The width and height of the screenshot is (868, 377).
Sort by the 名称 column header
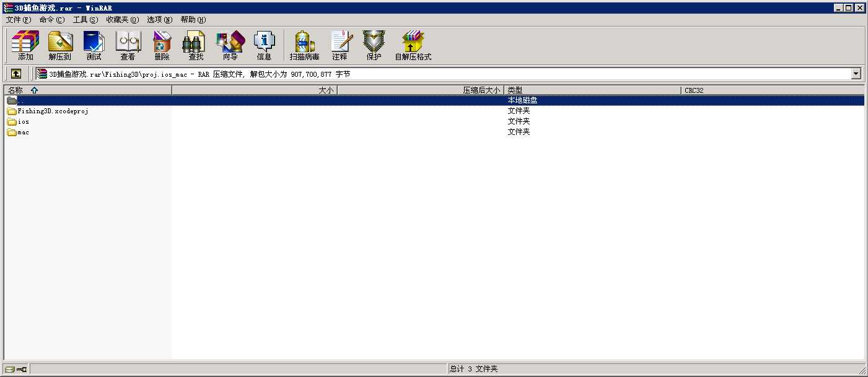click(87, 90)
